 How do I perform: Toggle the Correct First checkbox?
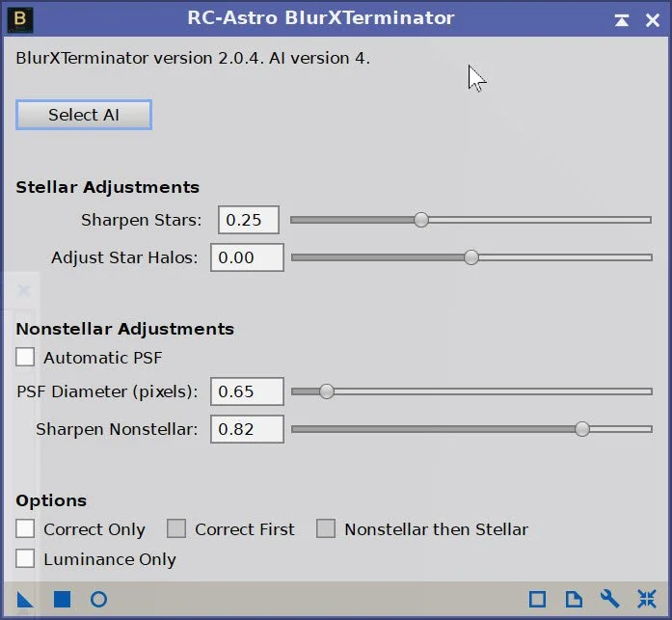[x=176, y=528]
